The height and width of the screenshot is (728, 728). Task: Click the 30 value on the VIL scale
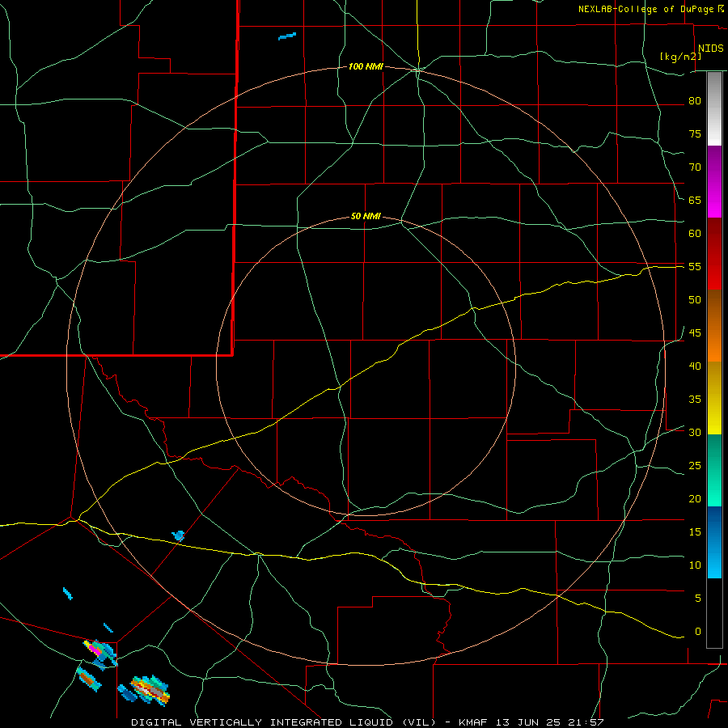pos(695,432)
